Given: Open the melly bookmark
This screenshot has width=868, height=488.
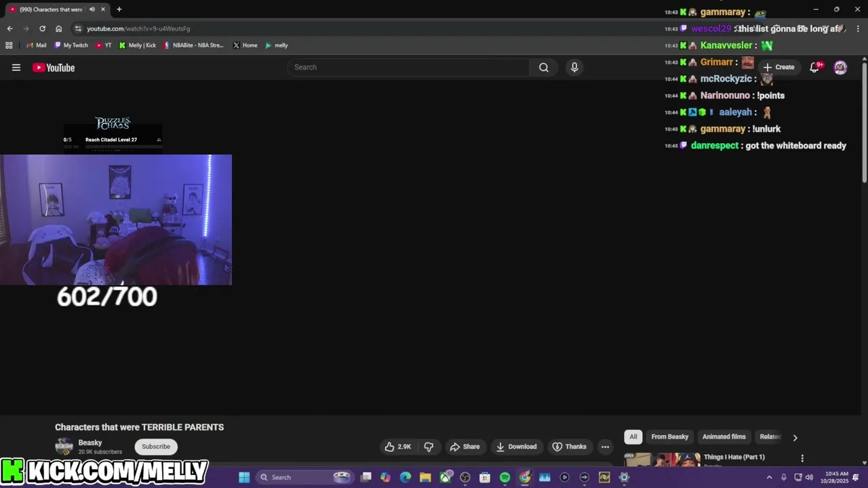Looking at the screenshot, I should click(x=277, y=45).
